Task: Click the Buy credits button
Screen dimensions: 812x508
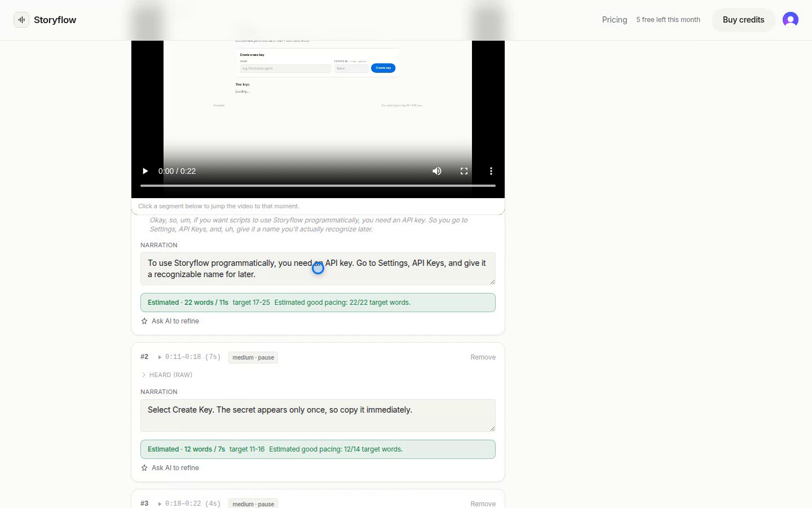Action: point(743,20)
